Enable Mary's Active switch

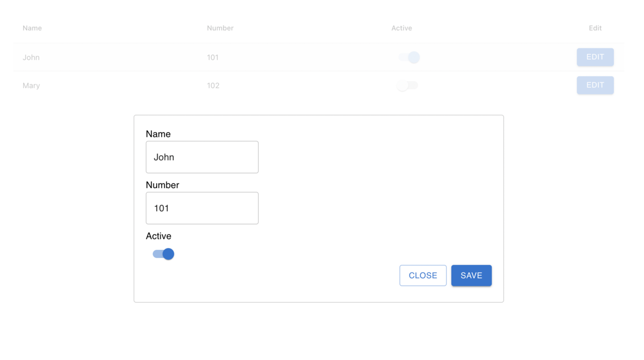click(x=407, y=85)
